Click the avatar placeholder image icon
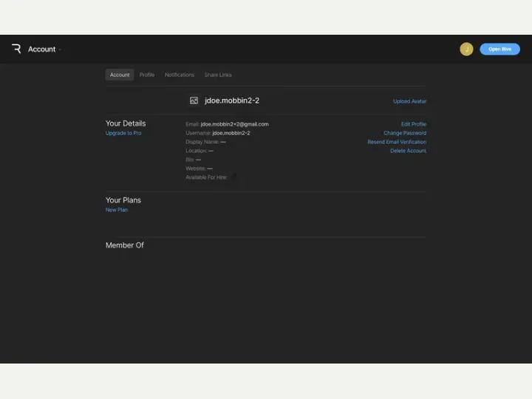Image resolution: width=532 pixels, height=399 pixels. click(x=194, y=100)
